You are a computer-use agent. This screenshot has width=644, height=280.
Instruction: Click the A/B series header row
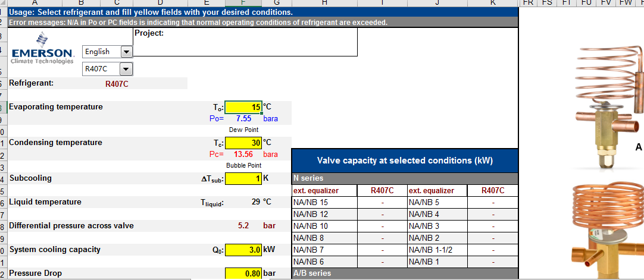[x=405, y=273]
